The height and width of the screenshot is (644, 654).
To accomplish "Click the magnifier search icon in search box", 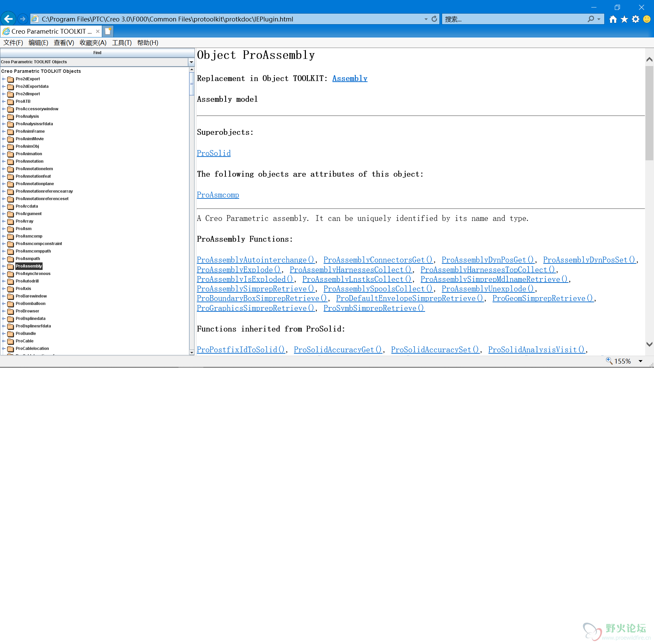I will [x=591, y=19].
